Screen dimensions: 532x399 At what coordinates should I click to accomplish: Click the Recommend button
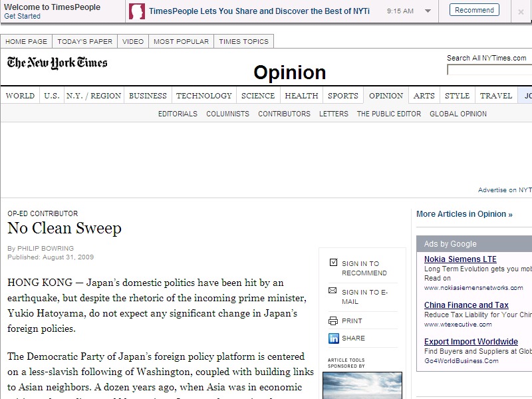(x=474, y=10)
